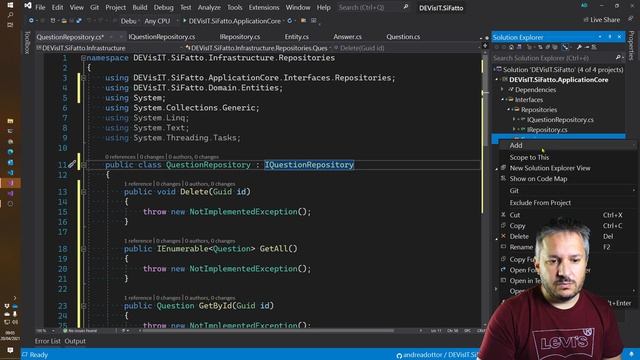The width and height of the screenshot is (640, 360).
Task: Click the navigate backward toolbar icon
Action: (31, 20)
